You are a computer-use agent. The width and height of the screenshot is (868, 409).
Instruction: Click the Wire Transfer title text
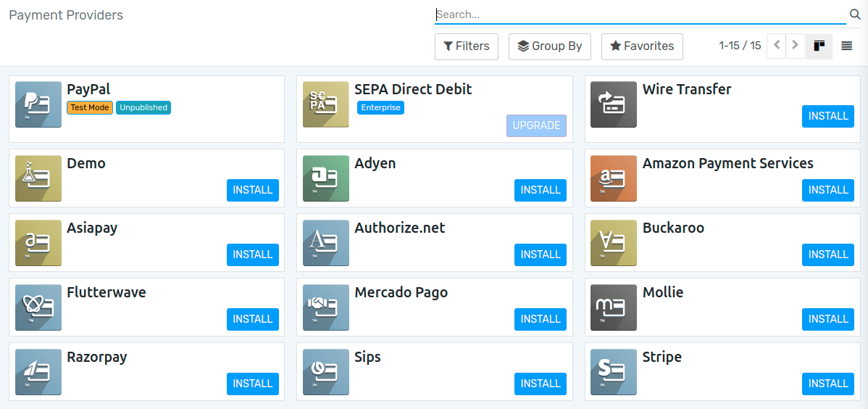pyautogui.click(x=687, y=89)
